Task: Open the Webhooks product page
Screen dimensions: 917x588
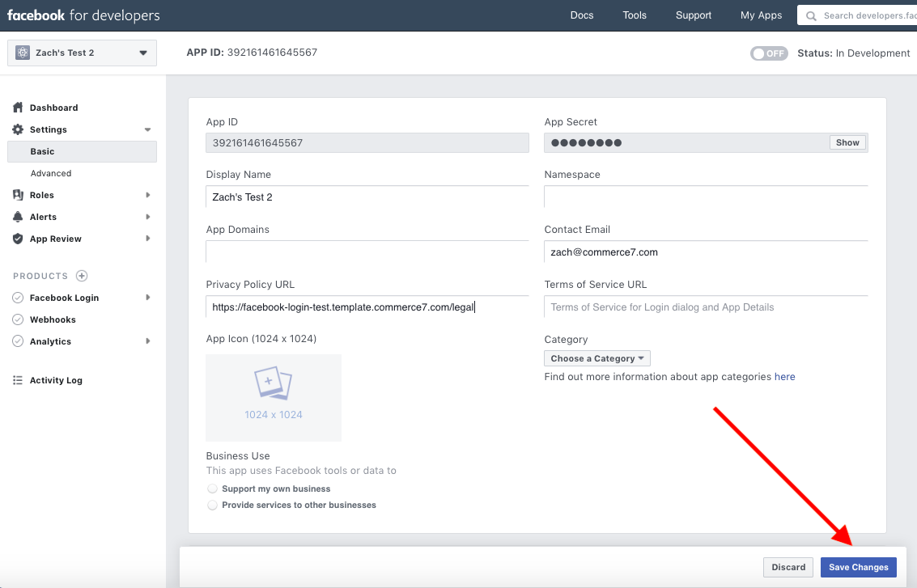Action: click(x=53, y=319)
